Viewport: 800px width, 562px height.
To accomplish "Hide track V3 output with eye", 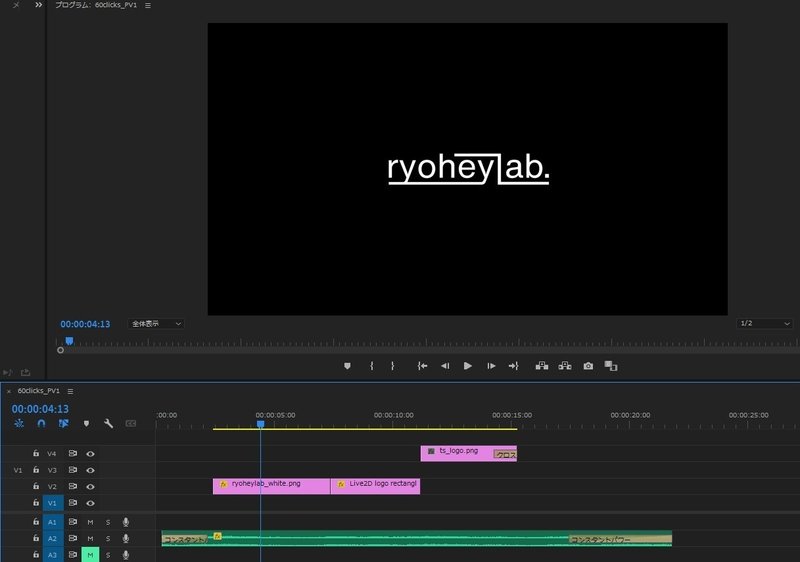I will click(x=90, y=470).
